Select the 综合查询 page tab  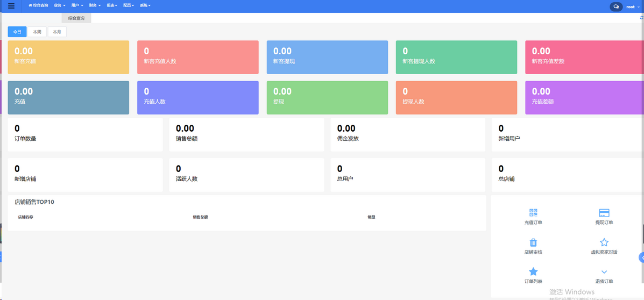tap(76, 18)
